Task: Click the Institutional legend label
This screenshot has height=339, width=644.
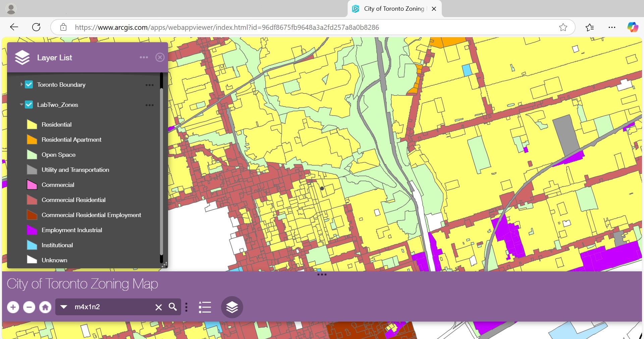Action: (57, 245)
